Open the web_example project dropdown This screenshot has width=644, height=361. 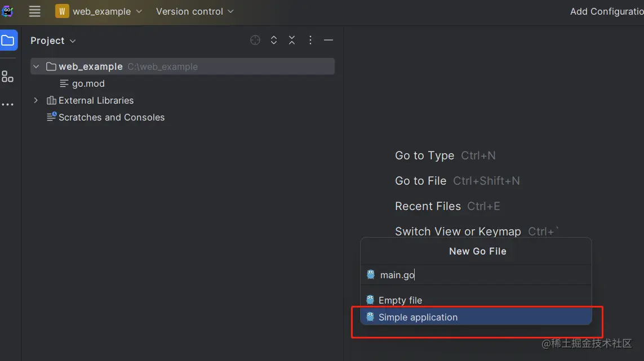pyautogui.click(x=100, y=11)
